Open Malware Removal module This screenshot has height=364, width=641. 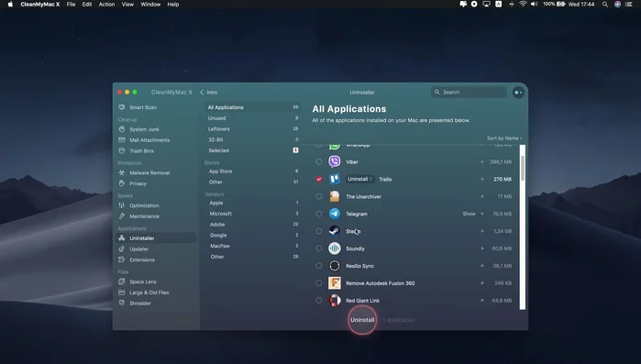coord(144,172)
